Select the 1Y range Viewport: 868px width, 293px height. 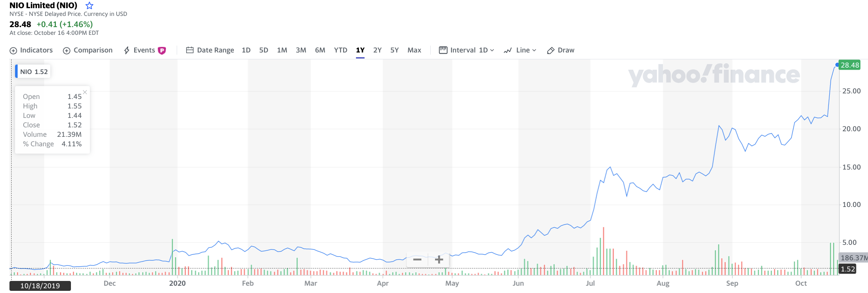tap(360, 50)
